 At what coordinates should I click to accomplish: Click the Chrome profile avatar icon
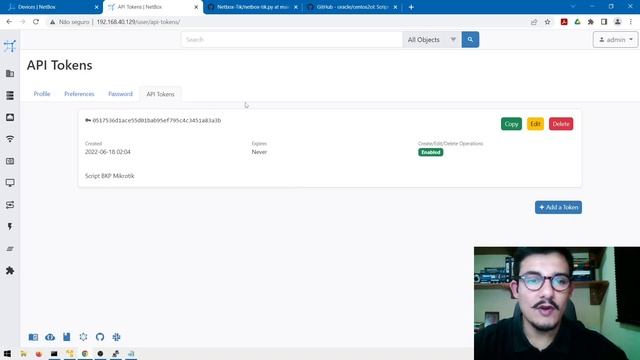click(618, 22)
